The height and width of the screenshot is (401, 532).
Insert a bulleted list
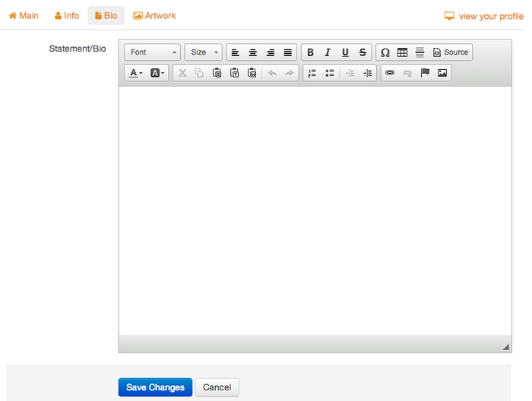tap(330, 73)
